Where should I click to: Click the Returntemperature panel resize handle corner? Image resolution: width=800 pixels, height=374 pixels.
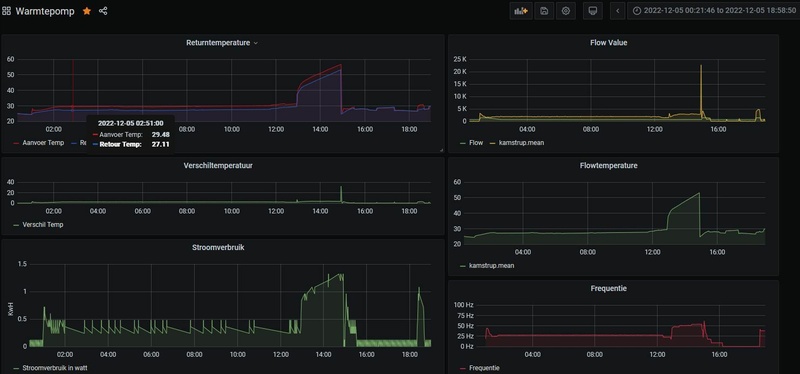(441, 150)
